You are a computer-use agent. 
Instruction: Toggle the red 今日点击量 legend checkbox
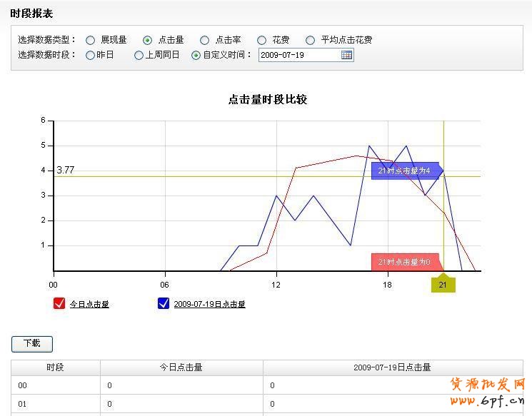tap(59, 303)
